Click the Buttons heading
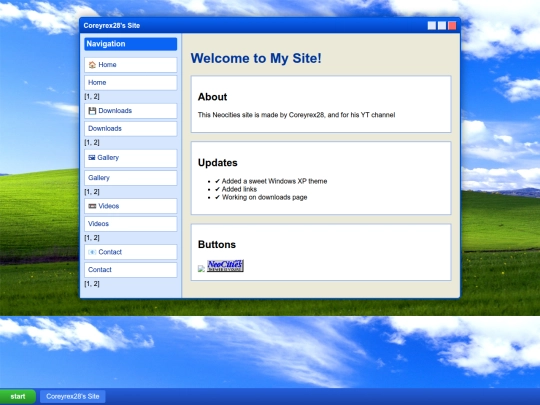Image resolution: width=540 pixels, height=405 pixels. coord(217,245)
